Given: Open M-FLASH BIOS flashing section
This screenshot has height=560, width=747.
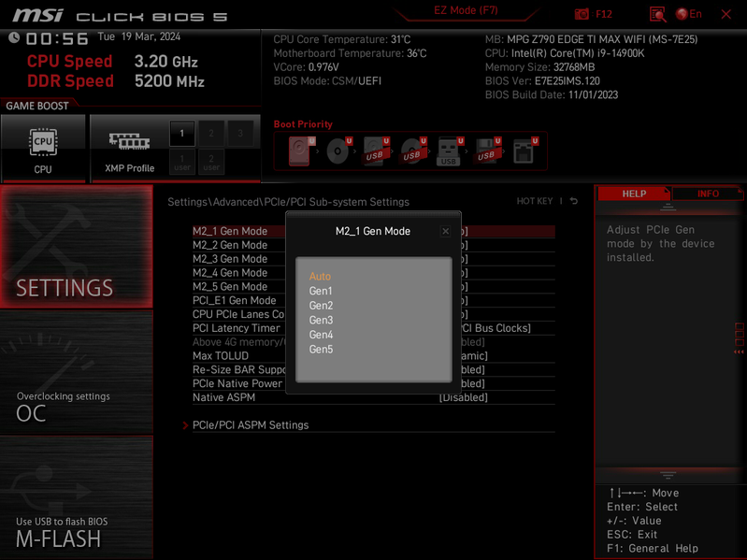Looking at the screenshot, I should click(x=77, y=497).
